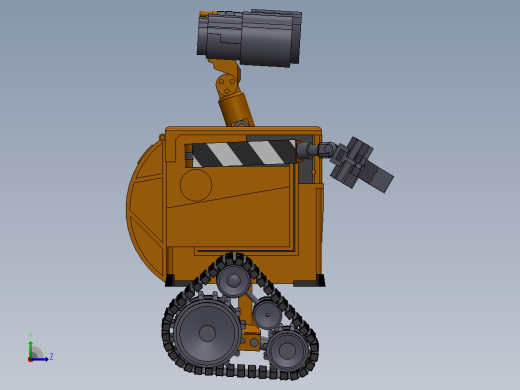520x390 pixels.
Task: Select the black-and-white striped arm bar
Action: (x=243, y=153)
